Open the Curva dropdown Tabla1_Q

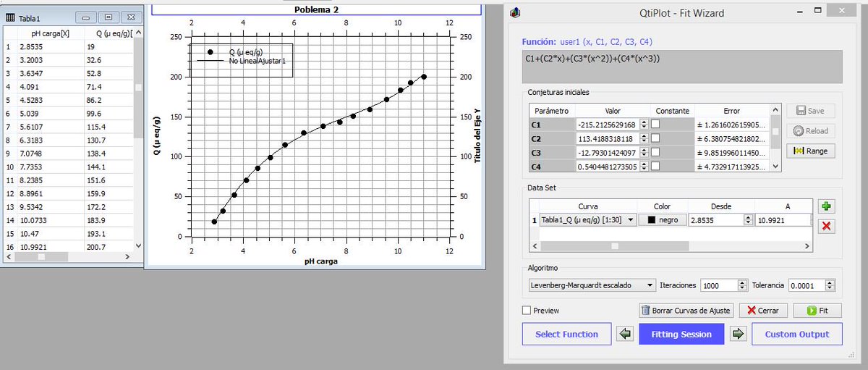pos(588,219)
